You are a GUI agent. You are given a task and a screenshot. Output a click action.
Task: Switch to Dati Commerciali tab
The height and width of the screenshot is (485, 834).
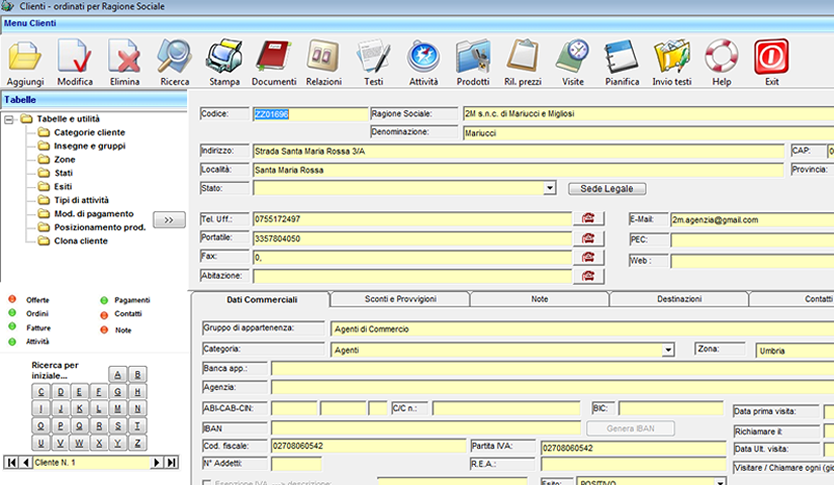pos(262,299)
